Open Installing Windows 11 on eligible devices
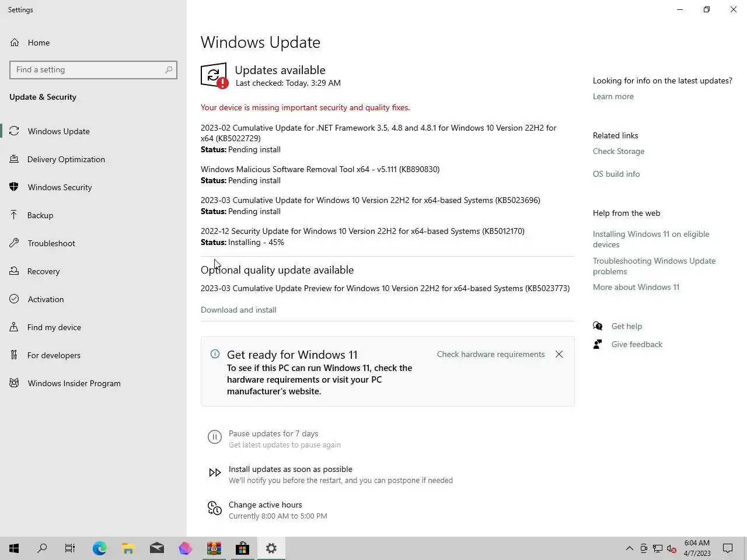This screenshot has width=747, height=560. point(651,239)
